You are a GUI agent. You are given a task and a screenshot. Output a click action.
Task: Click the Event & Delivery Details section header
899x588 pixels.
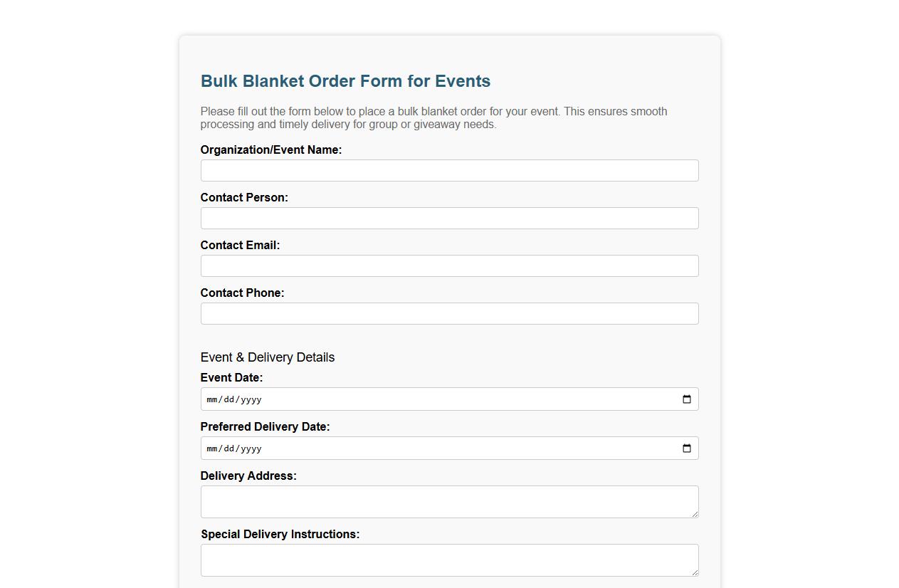coord(267,357)
